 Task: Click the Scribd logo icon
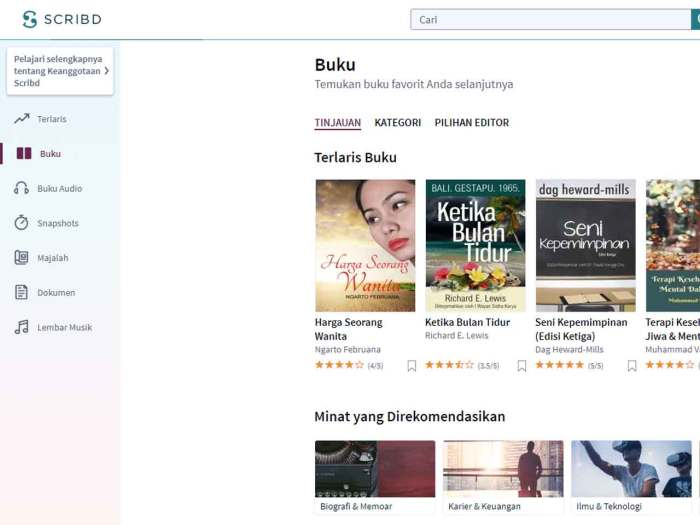[x=29, y=19]
